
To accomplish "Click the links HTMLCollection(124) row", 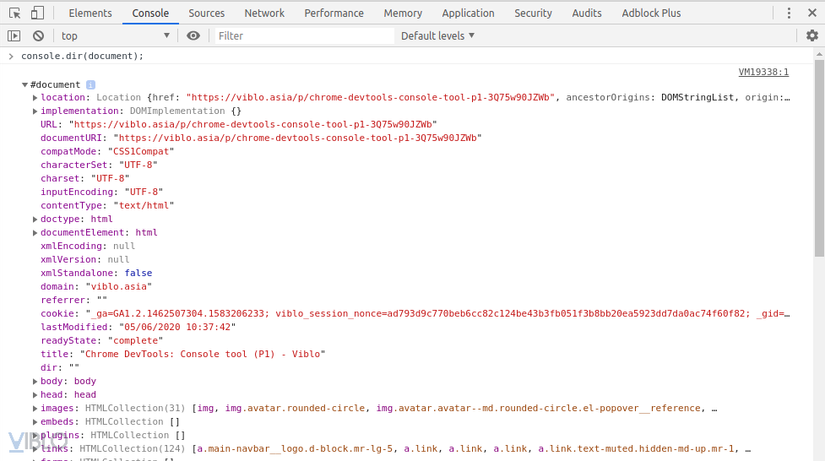I will pos(396,449).
